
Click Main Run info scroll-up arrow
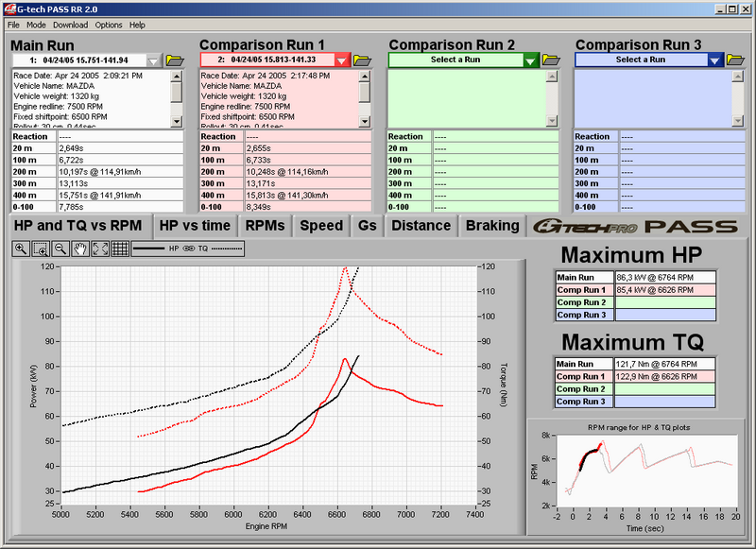click(177, 77)
